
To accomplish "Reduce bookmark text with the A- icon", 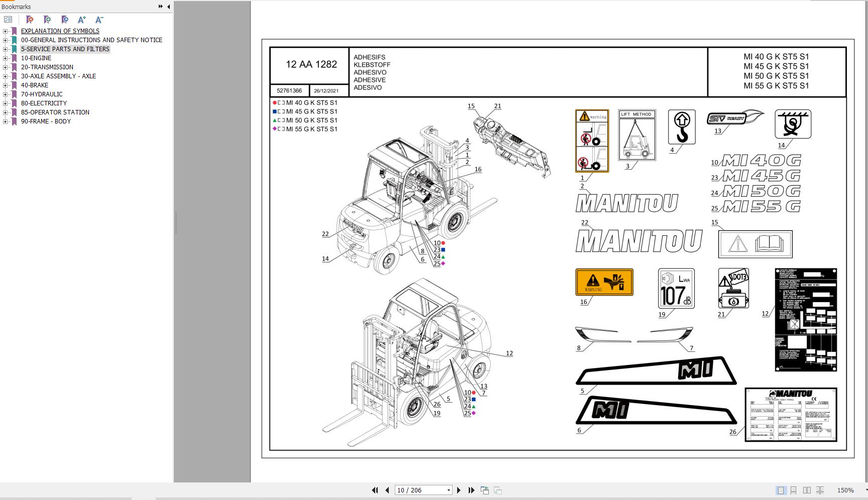I will click(98, 20).
